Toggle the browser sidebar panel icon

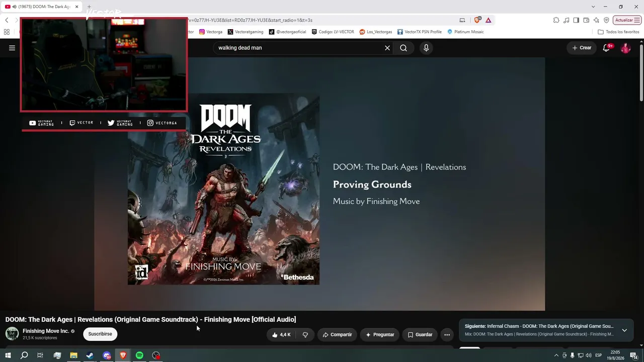click(x=576, y=20)
